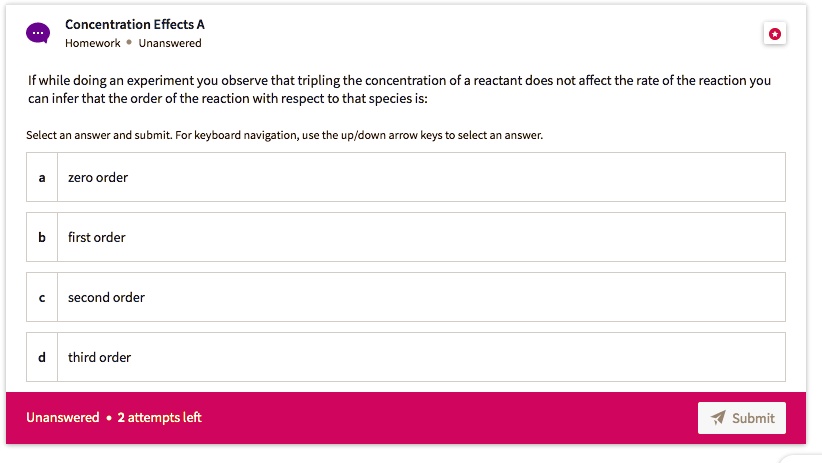Select answer letter a box
The image size is (822, 463).
42,177
